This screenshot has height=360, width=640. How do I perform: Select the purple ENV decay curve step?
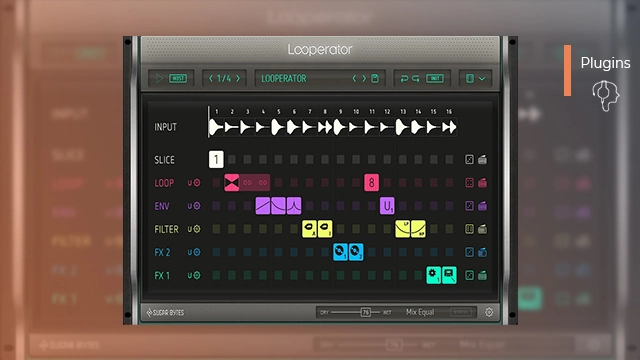click(278, 206)
